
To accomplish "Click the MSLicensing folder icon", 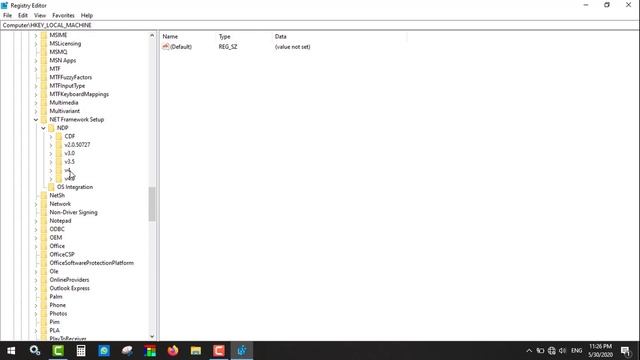I will coord(44,44).
